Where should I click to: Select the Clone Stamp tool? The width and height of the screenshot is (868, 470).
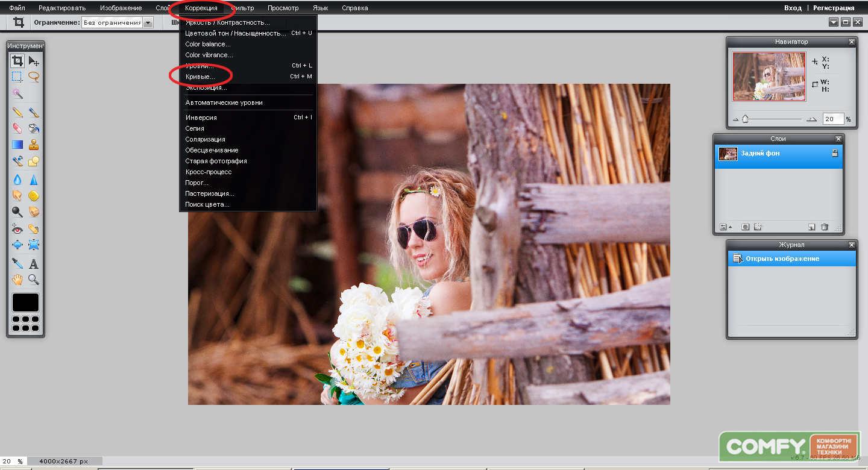pyautogui.click(x=34, y=145)
